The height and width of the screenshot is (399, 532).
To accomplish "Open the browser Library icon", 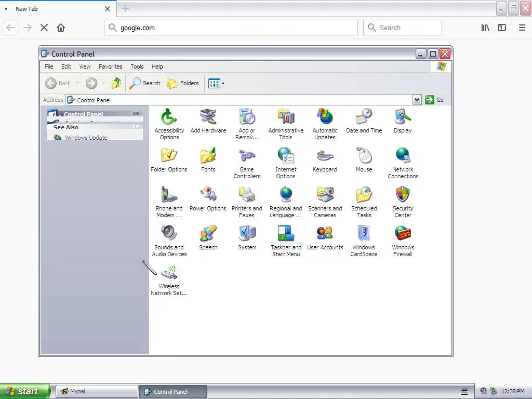I will [x=485, y=28].
